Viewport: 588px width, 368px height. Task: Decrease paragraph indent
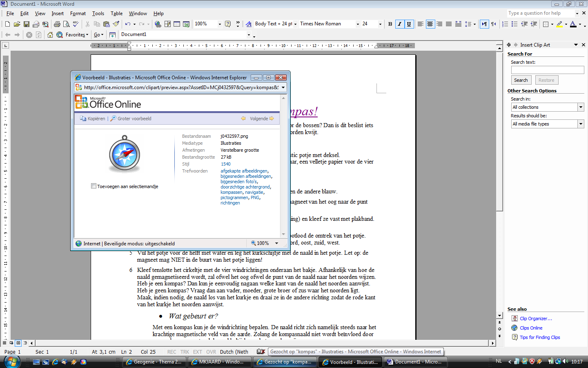pyautogui.click(x=524, y=24)
